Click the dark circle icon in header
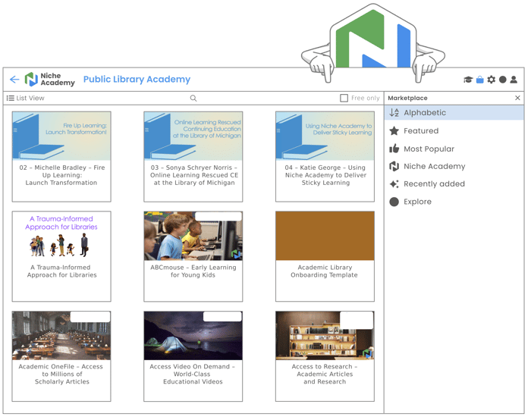This screenshot has width=531, height=420. tap(502, 80)
